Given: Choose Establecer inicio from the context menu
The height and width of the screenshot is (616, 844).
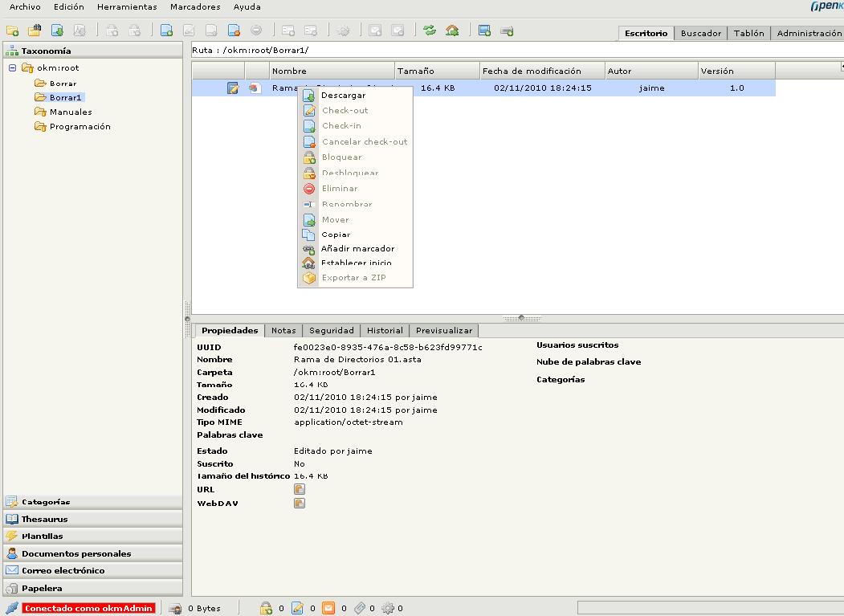Looking at the screenshot, I should coord(355,263).
